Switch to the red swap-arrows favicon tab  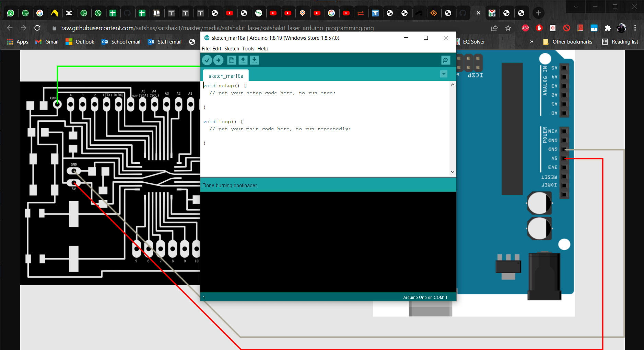[361, 13]
